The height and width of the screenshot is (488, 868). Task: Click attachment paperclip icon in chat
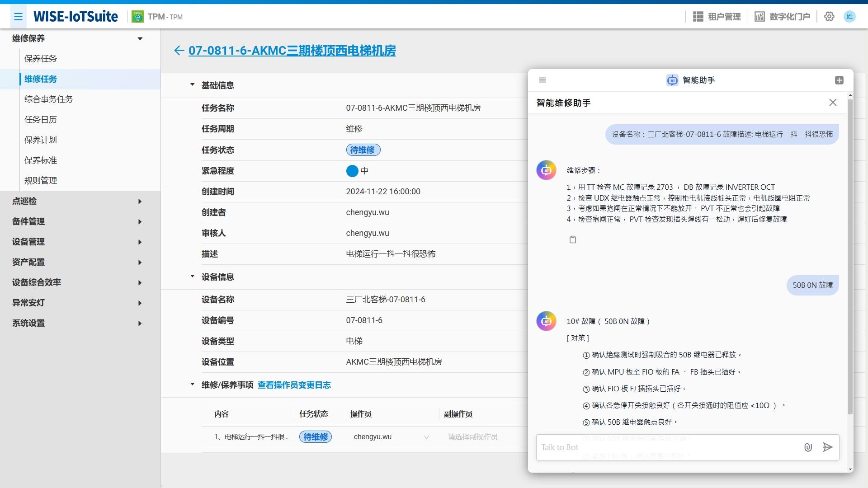[x=808, y=447]
